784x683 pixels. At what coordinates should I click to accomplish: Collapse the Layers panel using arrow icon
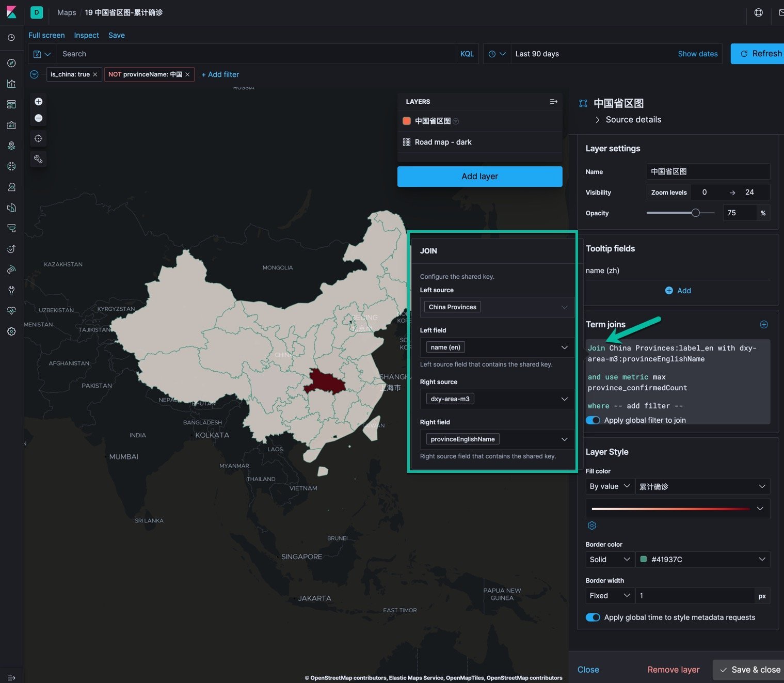point(553,102)
